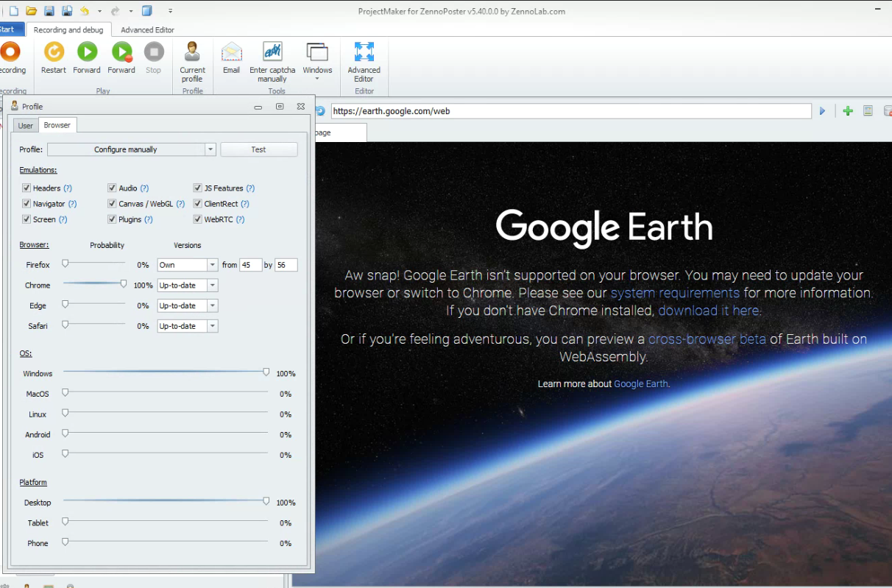Image resolution: width=892 pixels, height=588 pixels.
Task: Expand the Chrome versions dropdown
Action: [x=213, y=286]
